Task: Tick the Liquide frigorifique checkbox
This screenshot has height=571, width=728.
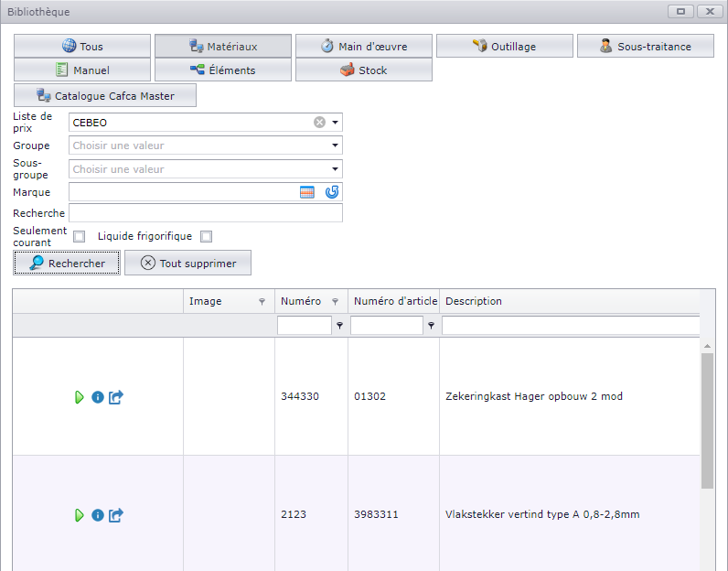Action: [x=207, y=236]
